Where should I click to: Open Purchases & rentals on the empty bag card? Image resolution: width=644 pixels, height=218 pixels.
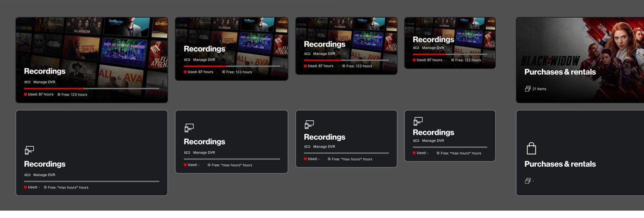coord(560,164)
